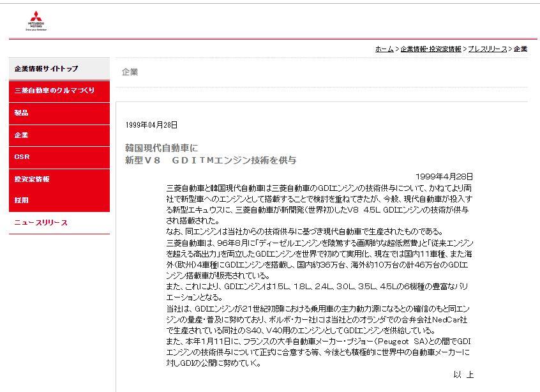Click the line starting また、これにより、GDIエンジンは
Viewport: 540px width, 392px height.
(x=317, y=287)
